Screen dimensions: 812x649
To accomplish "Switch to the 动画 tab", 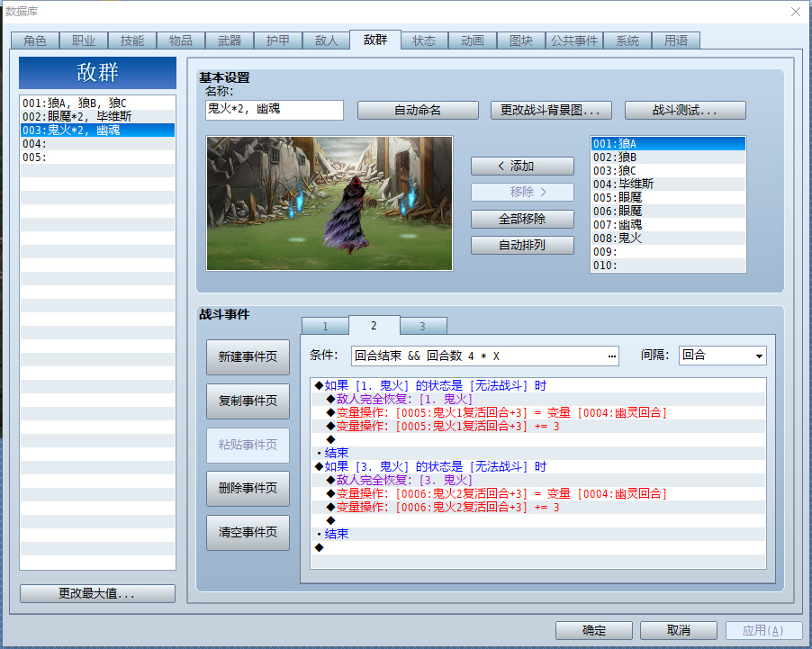I will pos(473,41).
